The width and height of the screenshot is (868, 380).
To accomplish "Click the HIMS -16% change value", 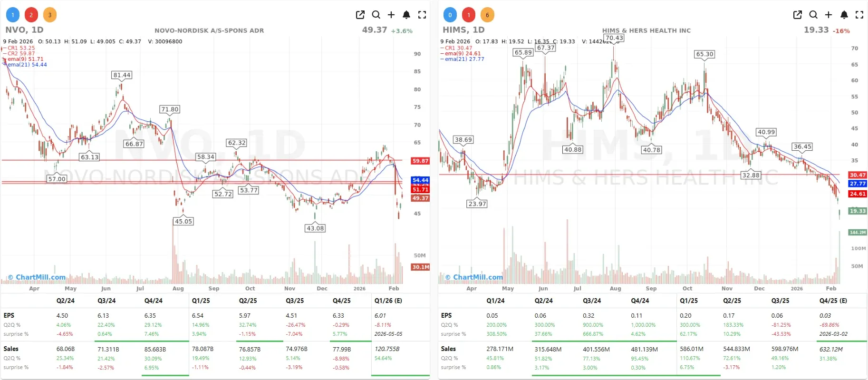I will pos(841,31).
